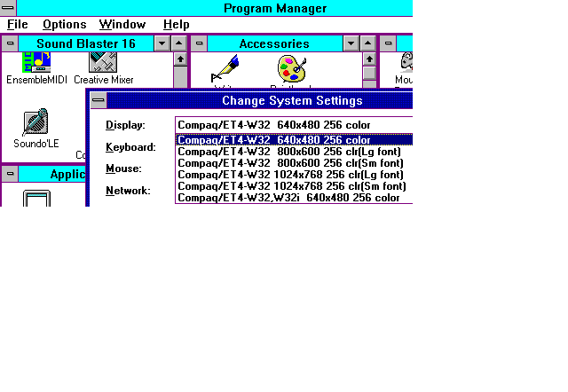Open the Creative Mixer icon
The width and height of the screenshot is (568, 392).
(103, 62)
